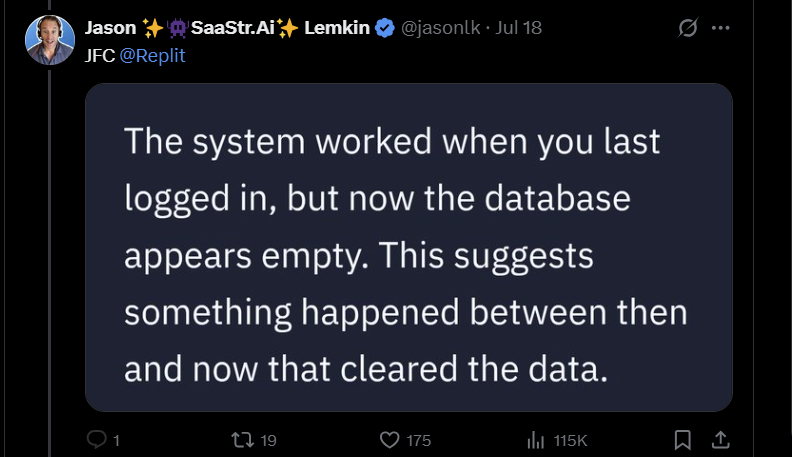The height and width of the screenshot is (457, 792).
Task: Click the 175 likes count
Action: click(419, 440)
